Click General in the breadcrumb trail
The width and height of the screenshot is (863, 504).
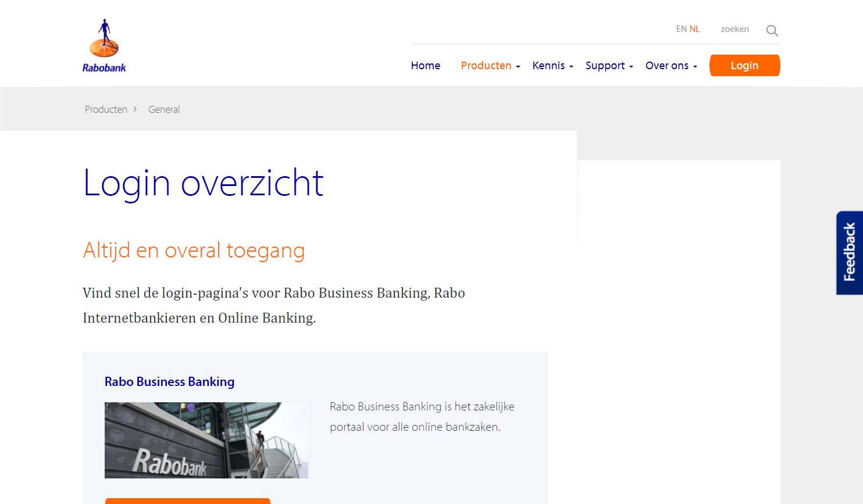pos(163,109)
